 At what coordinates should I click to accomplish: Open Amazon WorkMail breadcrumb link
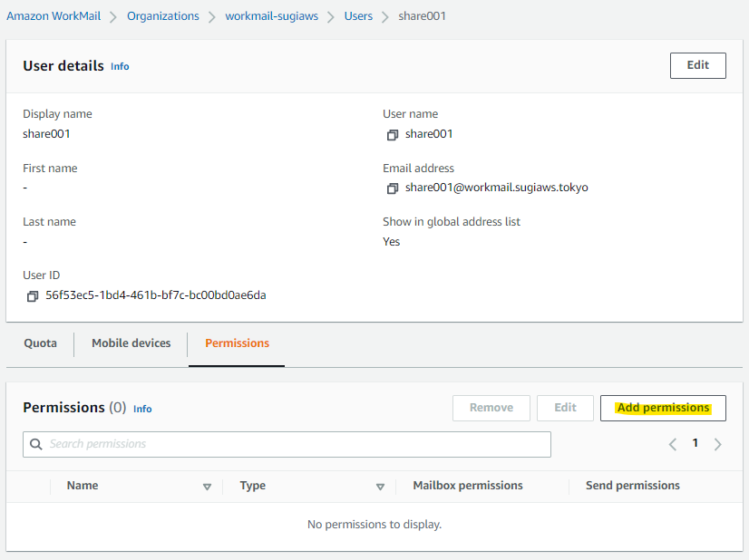click(53, 16)
